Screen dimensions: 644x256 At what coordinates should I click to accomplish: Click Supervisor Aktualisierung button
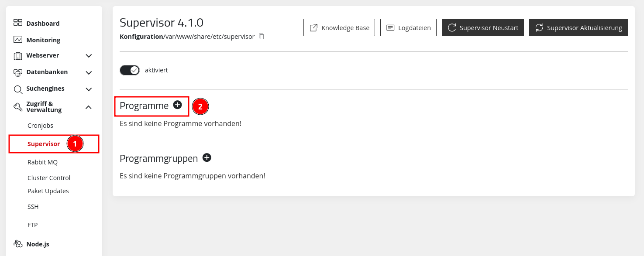point(579,27)
